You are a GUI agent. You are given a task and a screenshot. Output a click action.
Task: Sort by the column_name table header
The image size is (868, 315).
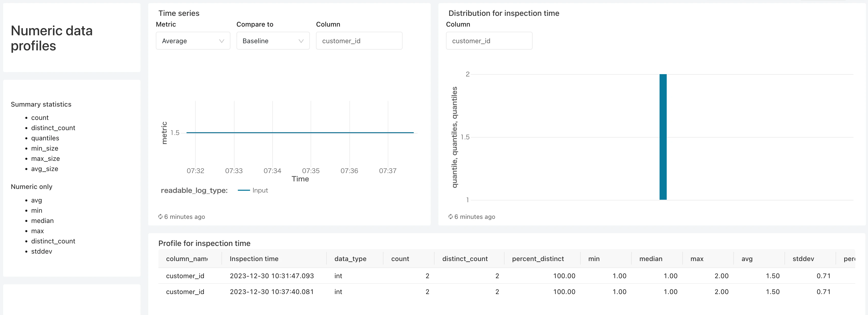click(x=187, y=259)
